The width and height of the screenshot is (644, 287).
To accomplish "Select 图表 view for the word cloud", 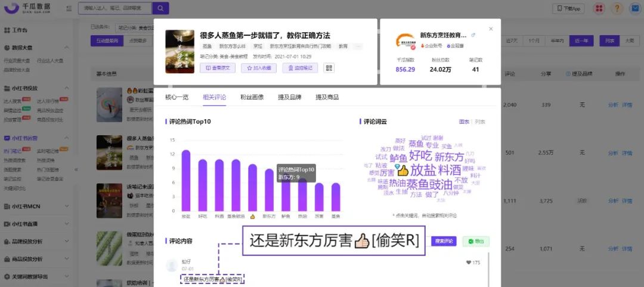I will click(464, 122).
